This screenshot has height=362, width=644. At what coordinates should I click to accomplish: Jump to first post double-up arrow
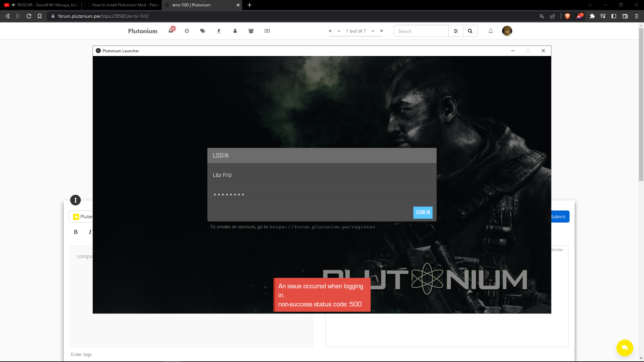coord(330,31)
